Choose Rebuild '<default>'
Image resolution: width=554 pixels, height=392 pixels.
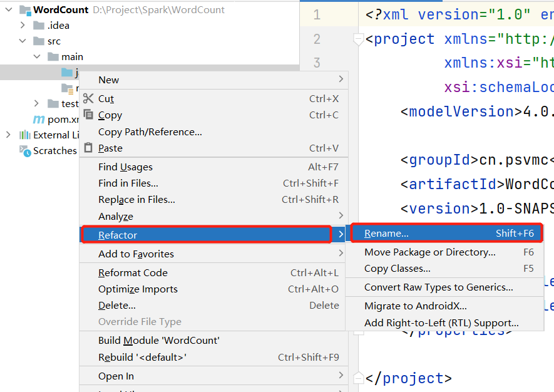click(x=213, y=358)
